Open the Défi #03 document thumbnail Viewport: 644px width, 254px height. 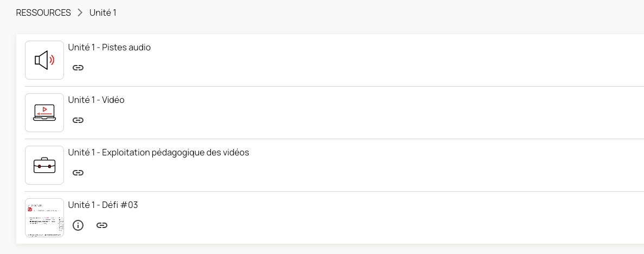[x=44, y=218]
